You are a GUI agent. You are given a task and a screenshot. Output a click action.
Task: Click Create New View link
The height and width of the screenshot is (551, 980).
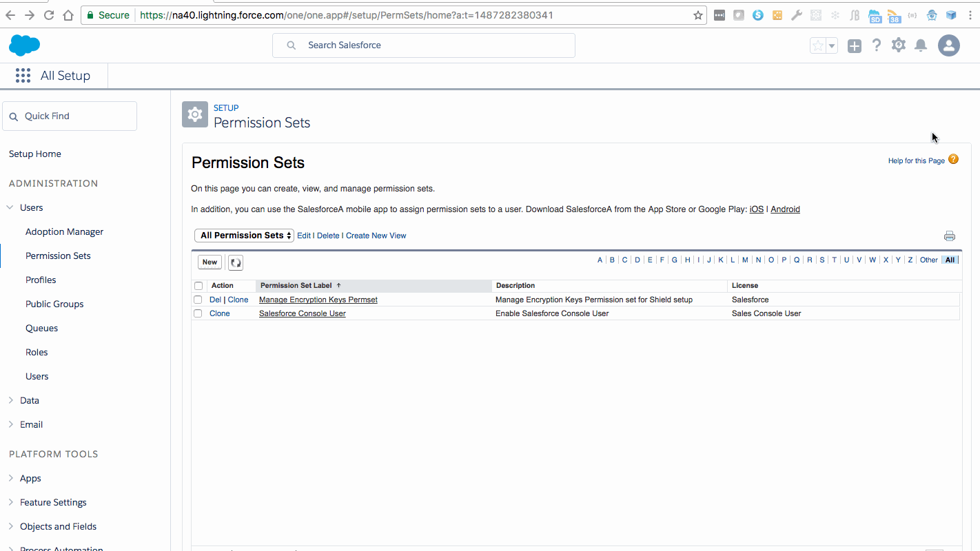376,236
